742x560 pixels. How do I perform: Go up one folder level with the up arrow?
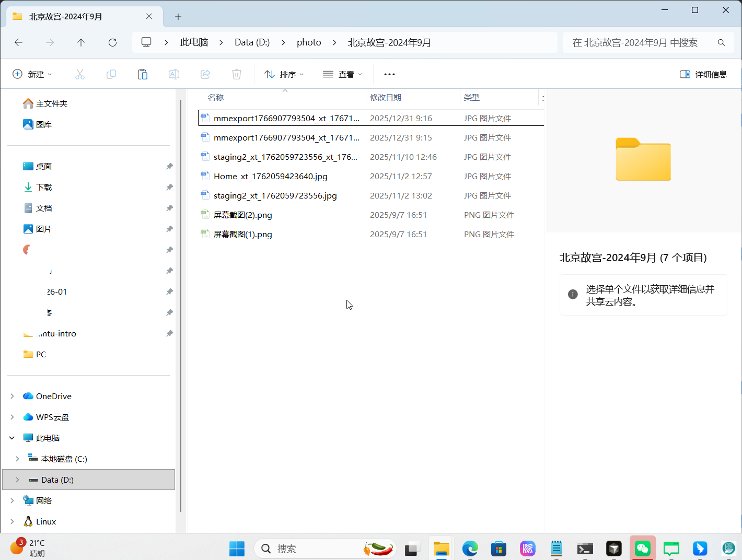click(x=81, y=42)
